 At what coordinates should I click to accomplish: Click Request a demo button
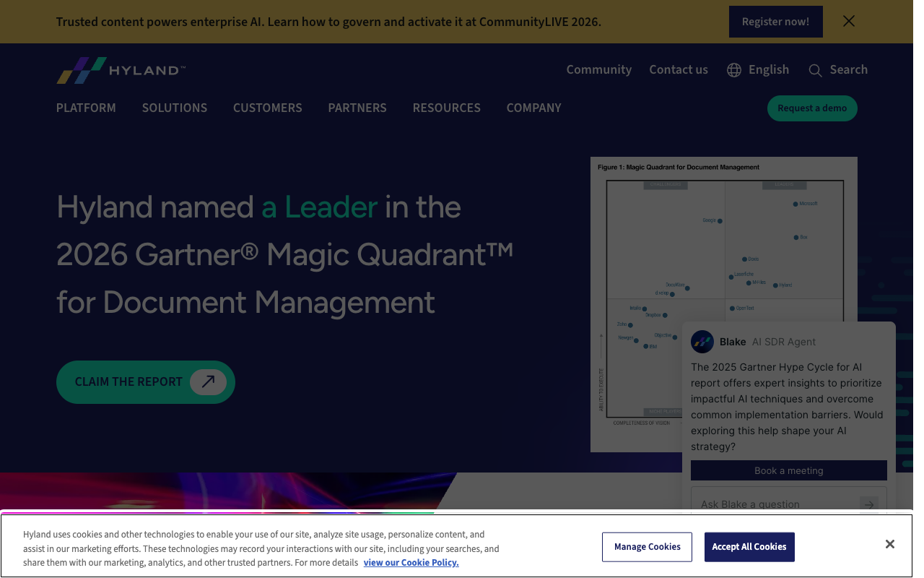[x=812, y=108]
